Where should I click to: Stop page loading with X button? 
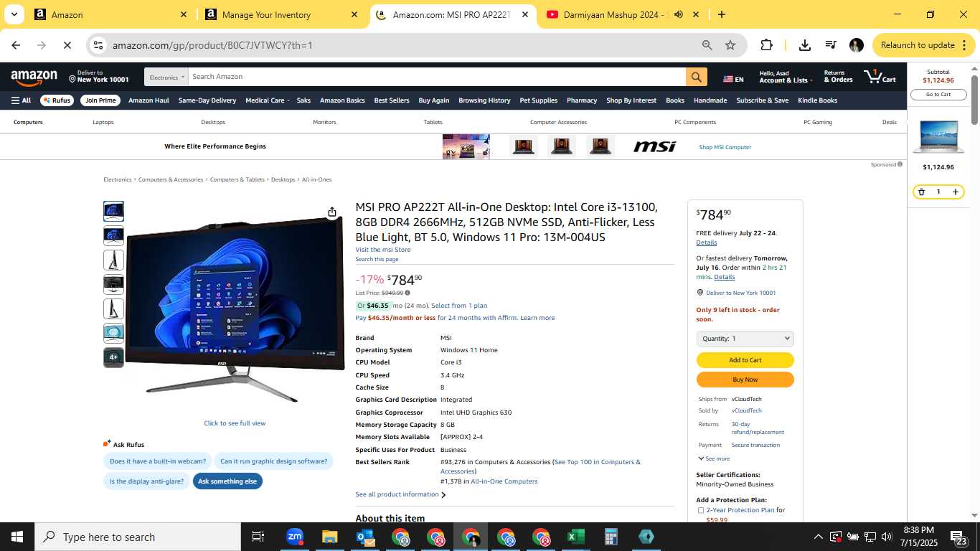point(67,45)
